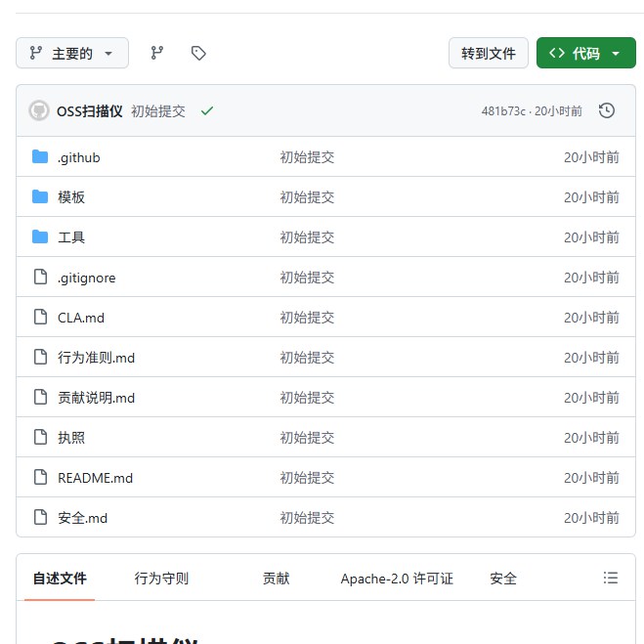
Task: Click 初始提交 message in README.md row
Action: coord(307,478)
